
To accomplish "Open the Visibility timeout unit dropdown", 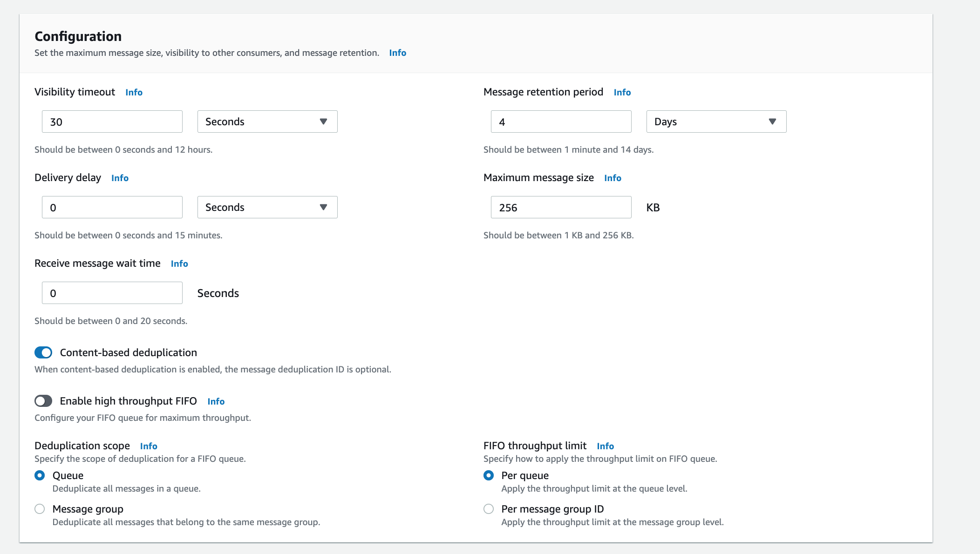I will pos(267,122).
